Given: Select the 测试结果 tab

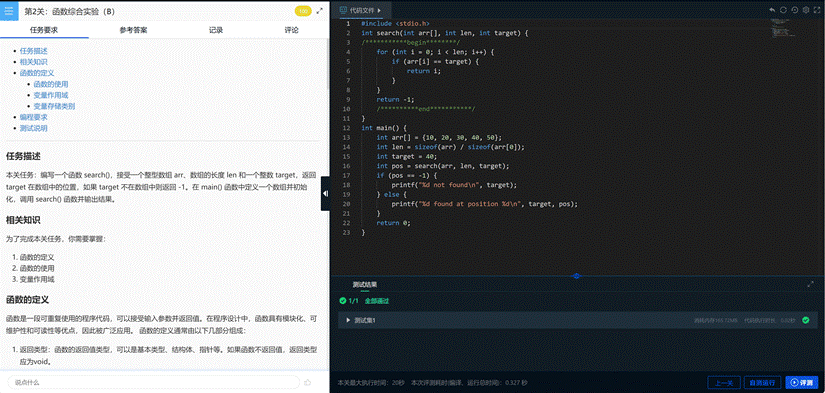Looking at the screenshot, I should pyautogui.click(x=364, y=285).
